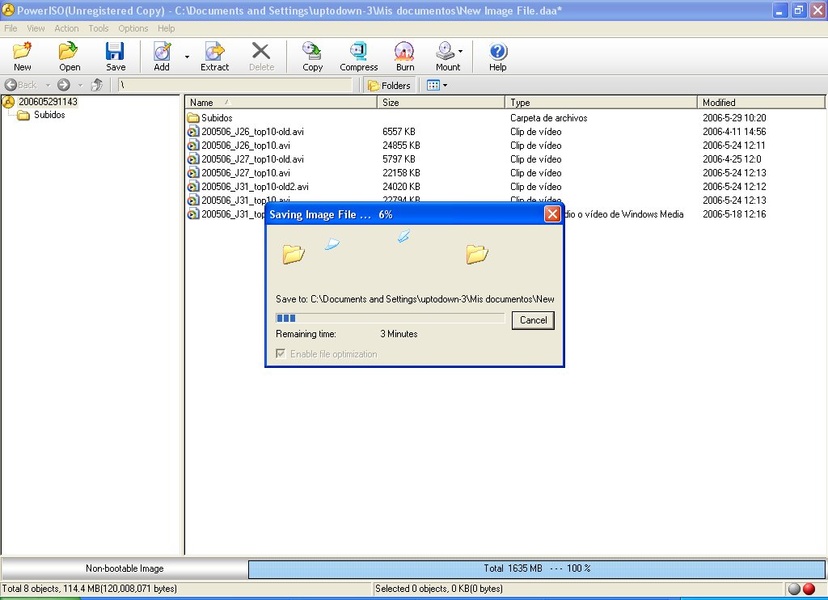The width and height of the screenshot is (828, 600).
Task: Sort file list by Size column
Action: (440, 102)
